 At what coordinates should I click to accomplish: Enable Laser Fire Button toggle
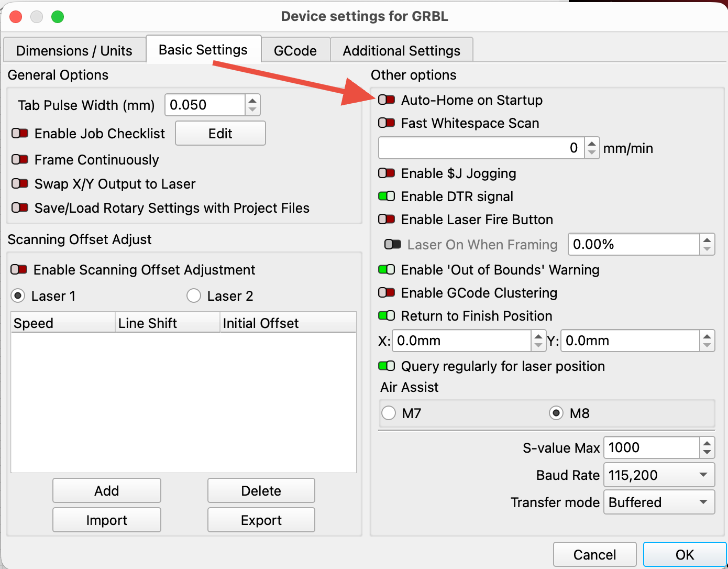387,219
